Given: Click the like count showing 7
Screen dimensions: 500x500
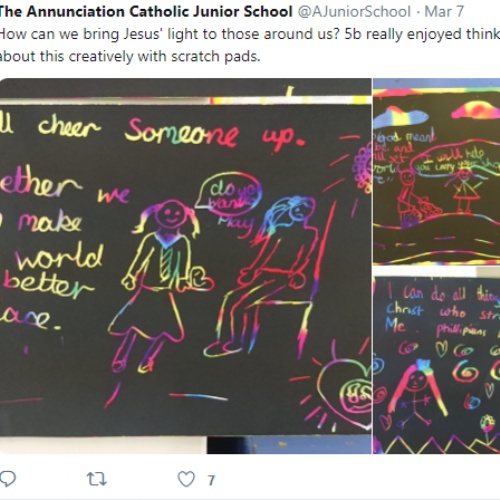Looking at the screenshot, I should pyautogui.click(x=211, y=480).
